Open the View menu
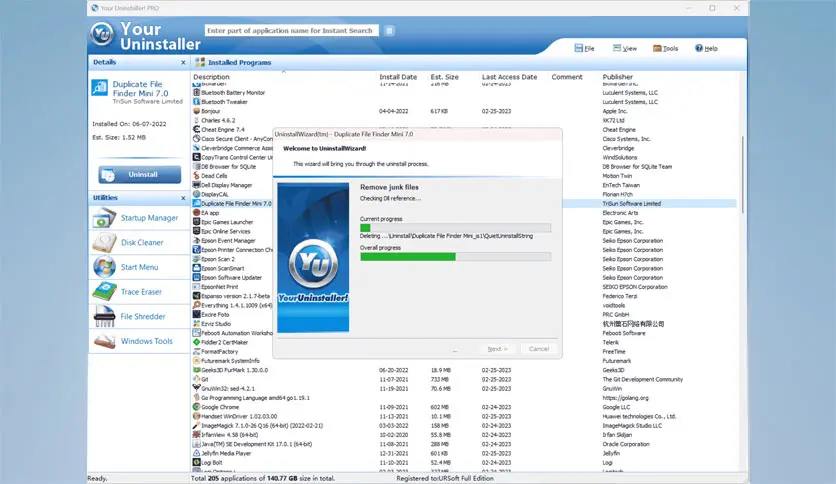 pos(625,49)
